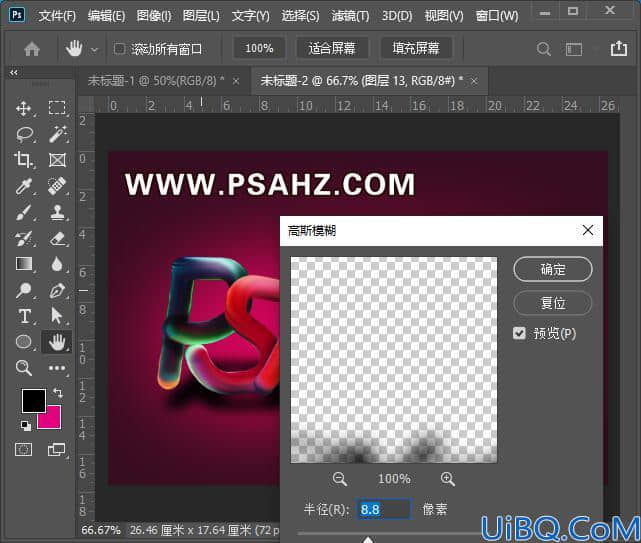The width and height of the screenshot is (641, 543).
Task: Select the Rectangular Marquee tool
Action: click(57, 108)
